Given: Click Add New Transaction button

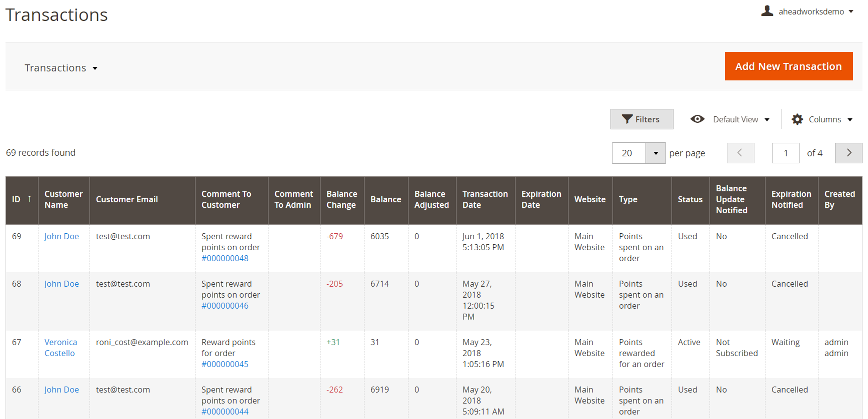Looking at the screenshot, I should tap(788, 66).
